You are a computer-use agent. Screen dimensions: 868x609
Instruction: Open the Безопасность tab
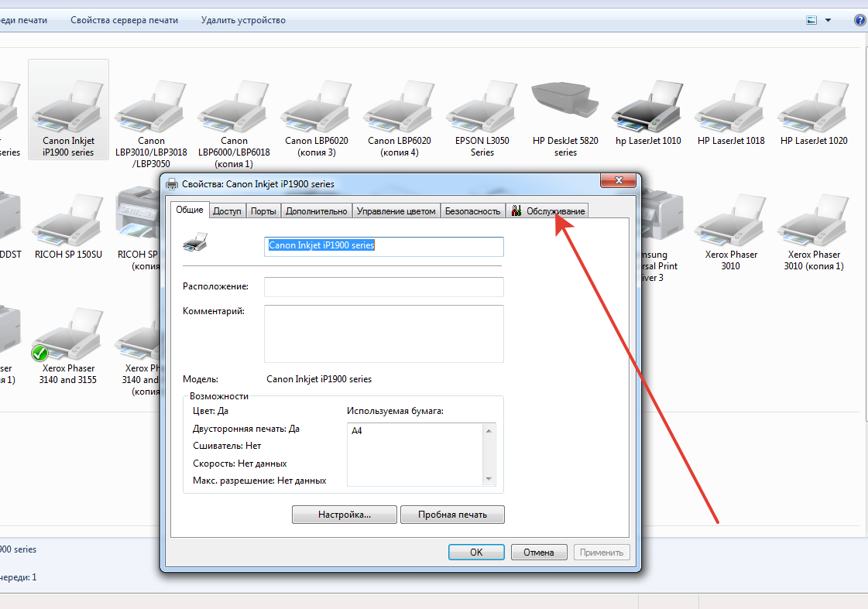[473, 211]
